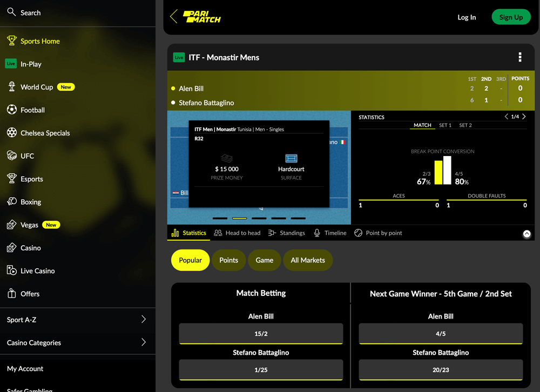Click the Log In link
The height and width of the screenshot is (392, 540).
click(x=467, y=17)
